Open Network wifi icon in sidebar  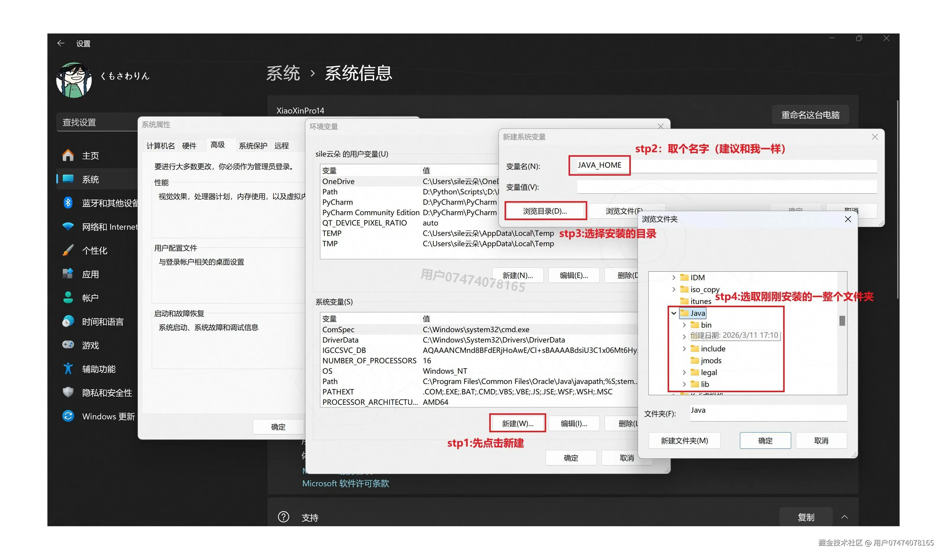tap(68, 226)
